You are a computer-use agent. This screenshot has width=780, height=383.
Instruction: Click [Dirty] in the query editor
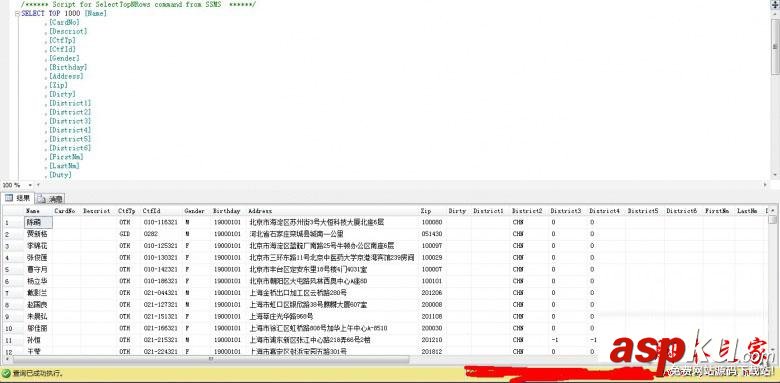pos(62,94)
